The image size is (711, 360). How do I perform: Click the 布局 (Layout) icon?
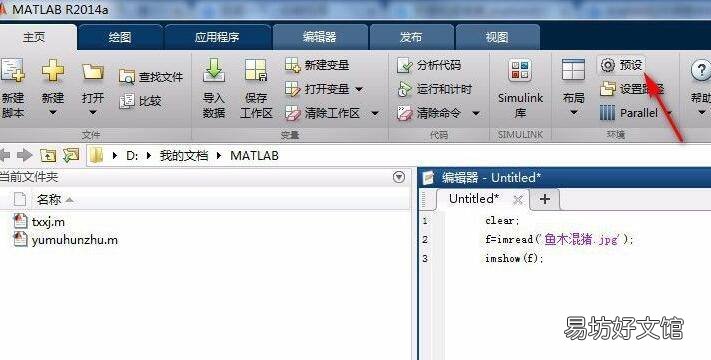point(573,70)
